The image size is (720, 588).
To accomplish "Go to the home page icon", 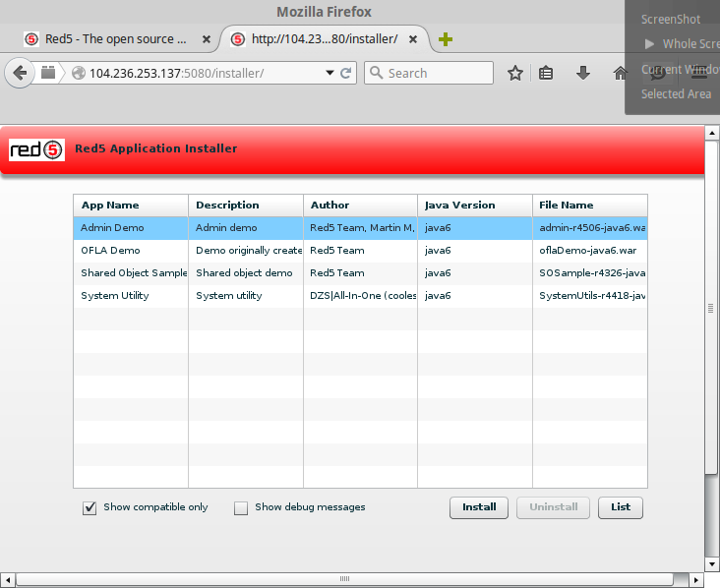I will pyautogui.click(x=621, y=73).
